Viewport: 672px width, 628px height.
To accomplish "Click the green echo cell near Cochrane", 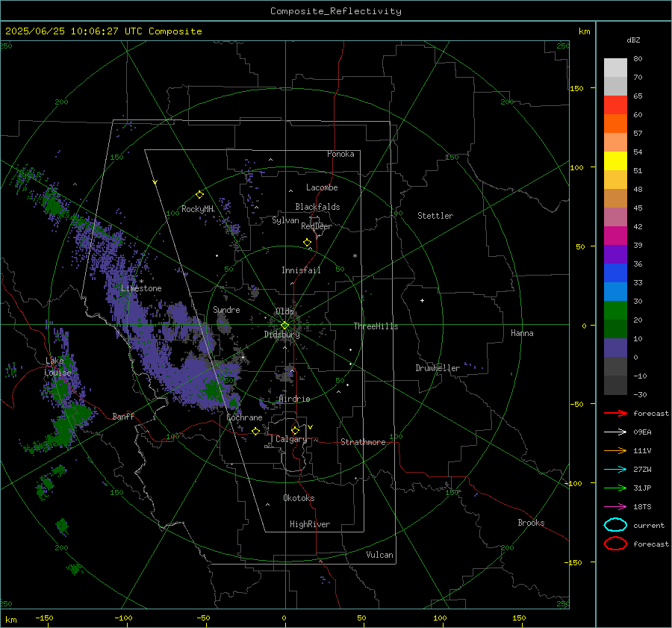I will 214,390.
